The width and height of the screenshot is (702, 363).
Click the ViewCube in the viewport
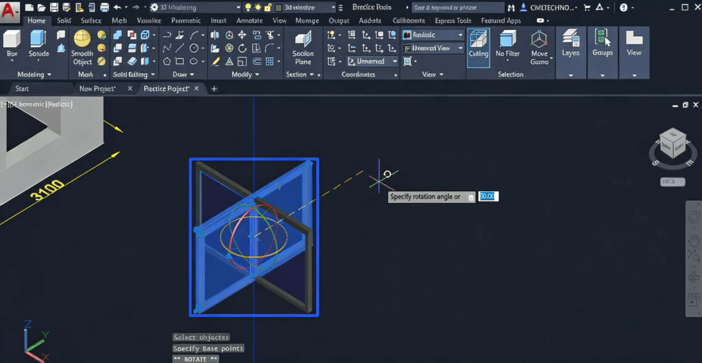[x=673, y=143]
